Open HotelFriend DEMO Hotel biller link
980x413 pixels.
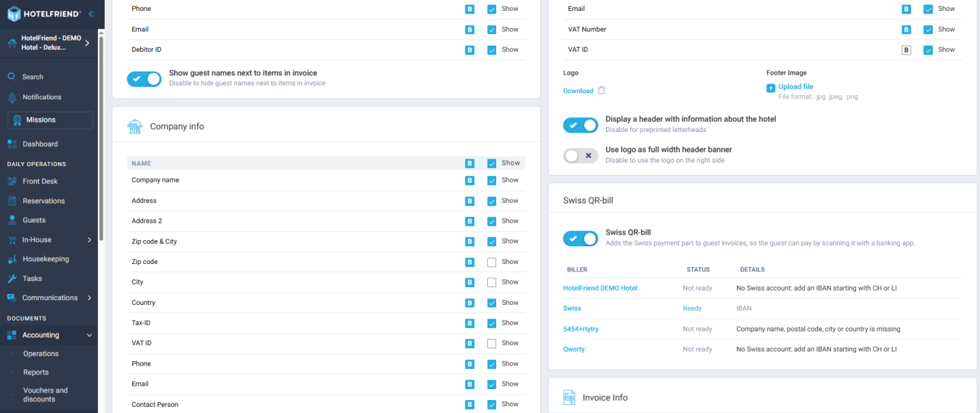pos(600,288)
